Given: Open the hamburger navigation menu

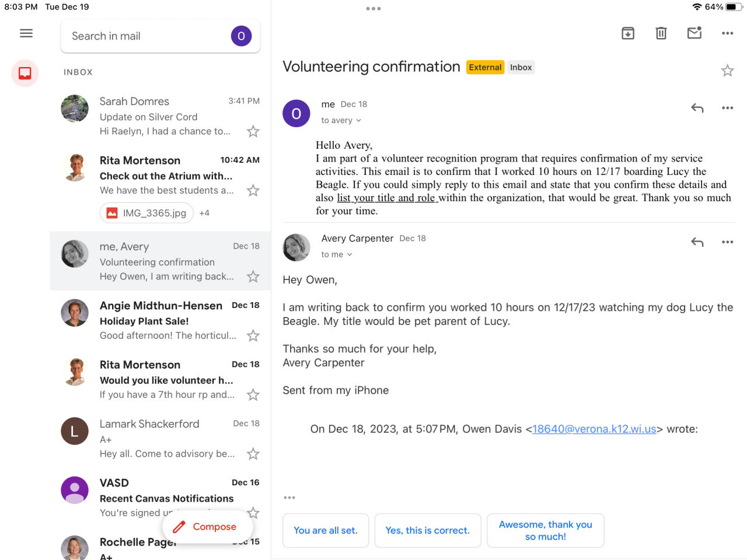Looking at the screenshot, I should [x=26, y=33].
